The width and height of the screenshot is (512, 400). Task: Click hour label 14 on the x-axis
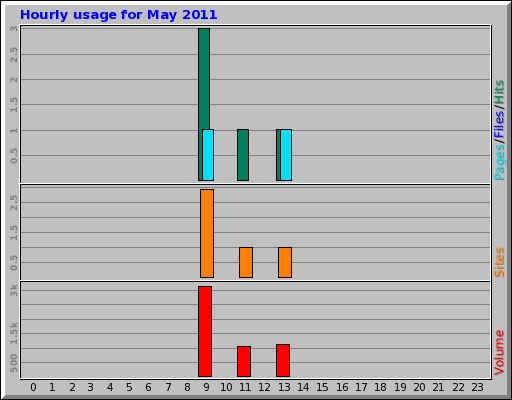pyautogui.click(x=303, y=387)
